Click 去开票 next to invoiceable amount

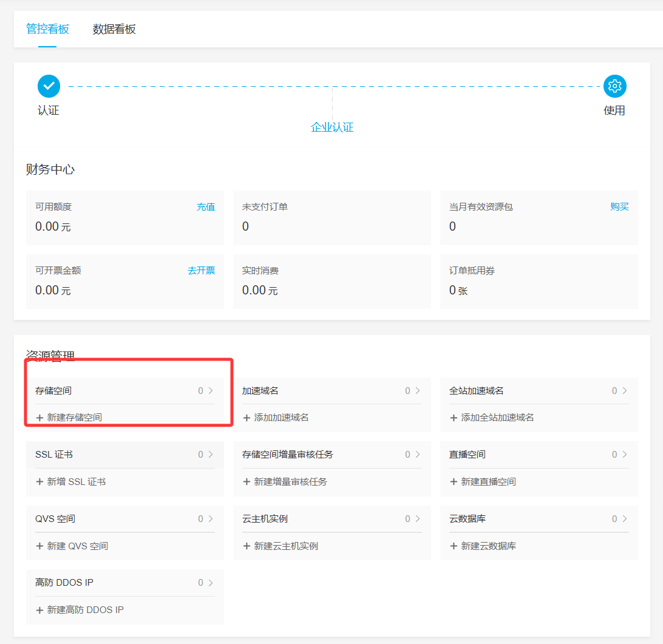click(x=201, y=271)
